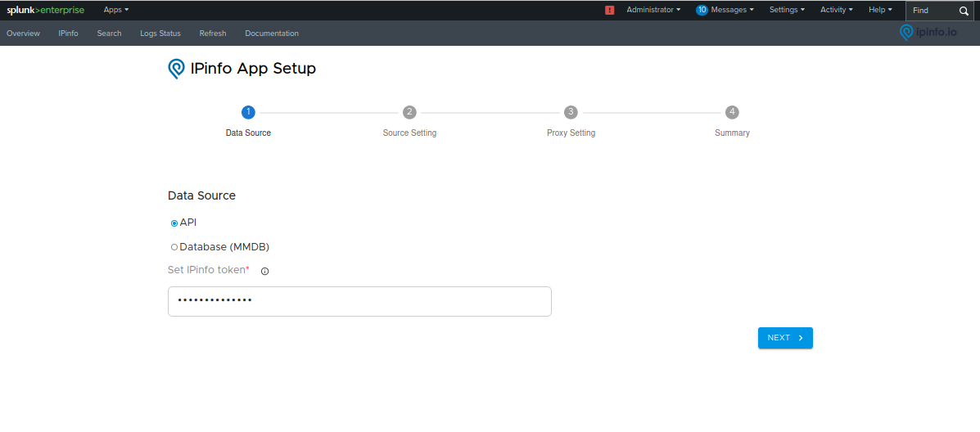The width and height of the screenshot is (980, 432).
Task: Select step 2 Source Setting circle
Action: (x=409, y=112)
